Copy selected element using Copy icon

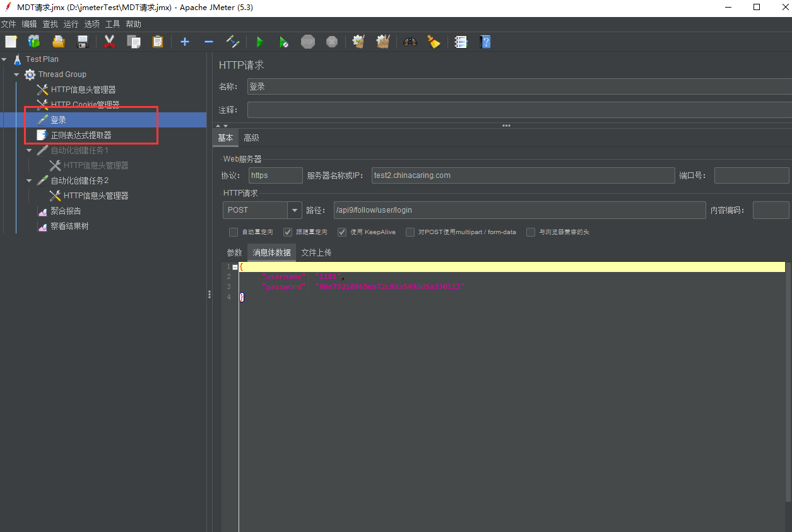[x=133, y=42]
